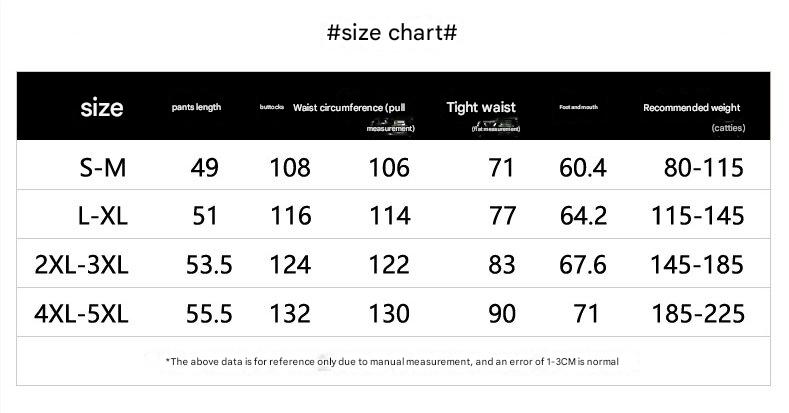Select the 'Recommended weight' header
The width and height of the screenshot is (789, 413).
pos(691,108)
